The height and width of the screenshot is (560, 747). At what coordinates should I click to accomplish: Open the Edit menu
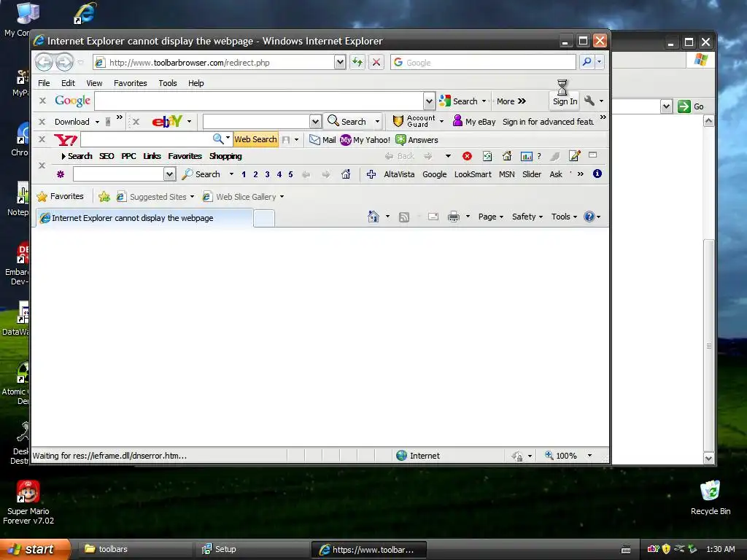pos(68,83)
